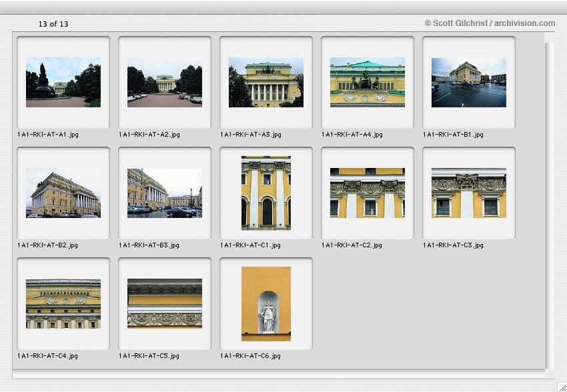Click the vertical scrollbar of thumbnail grid
This screenshot has width=567, height=392.
point(549,205)
